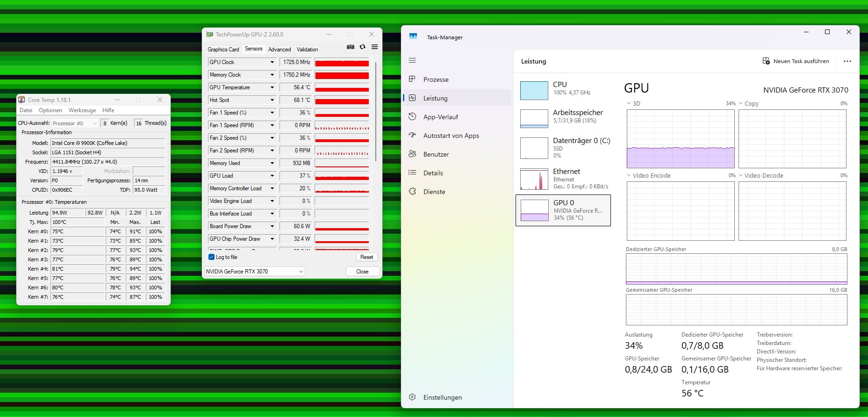Screen dimensions: 868x417
Task: Switch to GPU-Z Graphics Card tab
Action: [223, 49]
